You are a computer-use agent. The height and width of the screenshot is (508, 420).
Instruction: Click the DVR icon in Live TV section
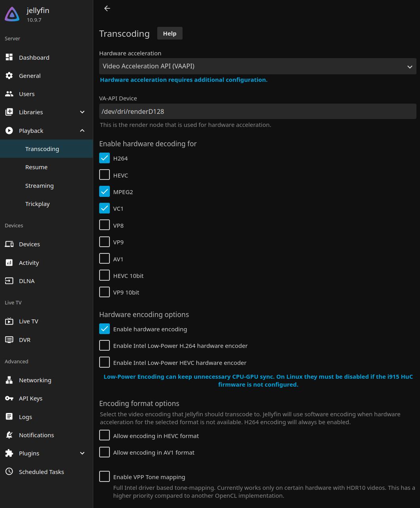[9, 340]
